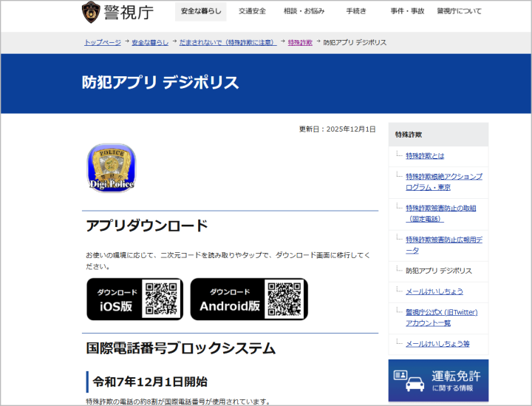Click the Digi Police app icon
Screen dimensions: 532x406
coord(111,167)
